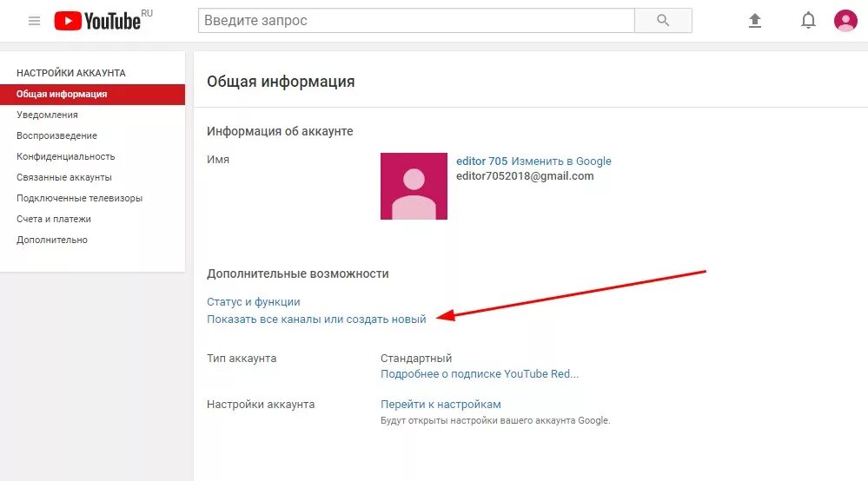Open 'Счета и платежи' section

tap(54, 219)
